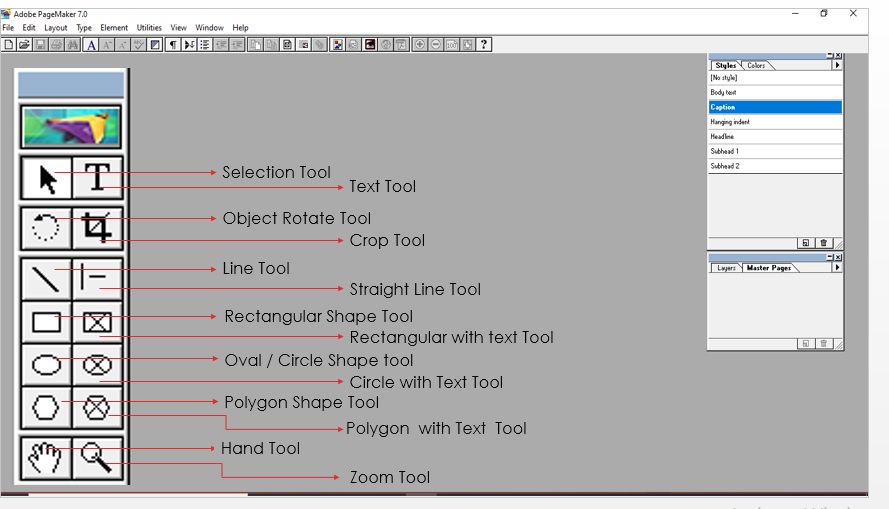The height and width of the screenshot is (509, 889).
Task: Select the Text tool in toolbox
Action: (x=98, y=178)
